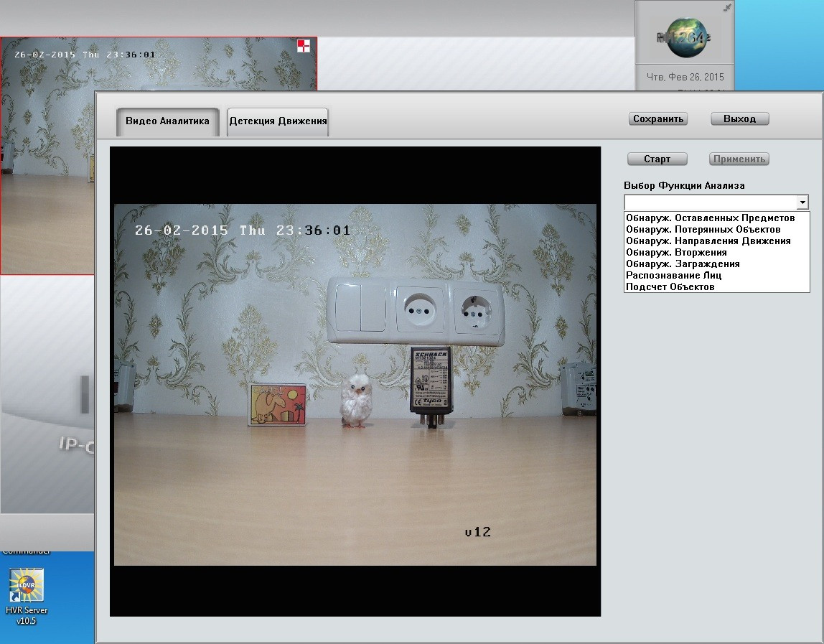824x644 pixels.
Task: Select Распознавание Лиц option
Action: pos(673,275)
